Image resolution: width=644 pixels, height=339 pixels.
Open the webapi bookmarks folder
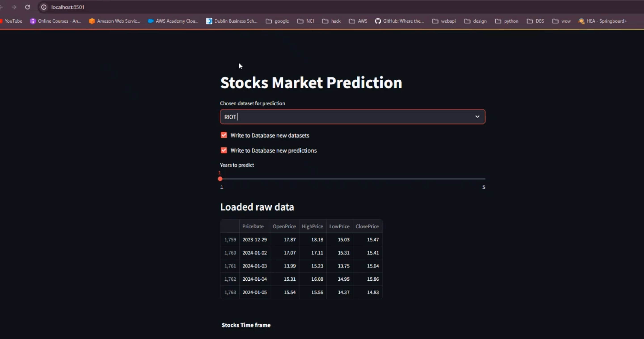click(444, 21)
